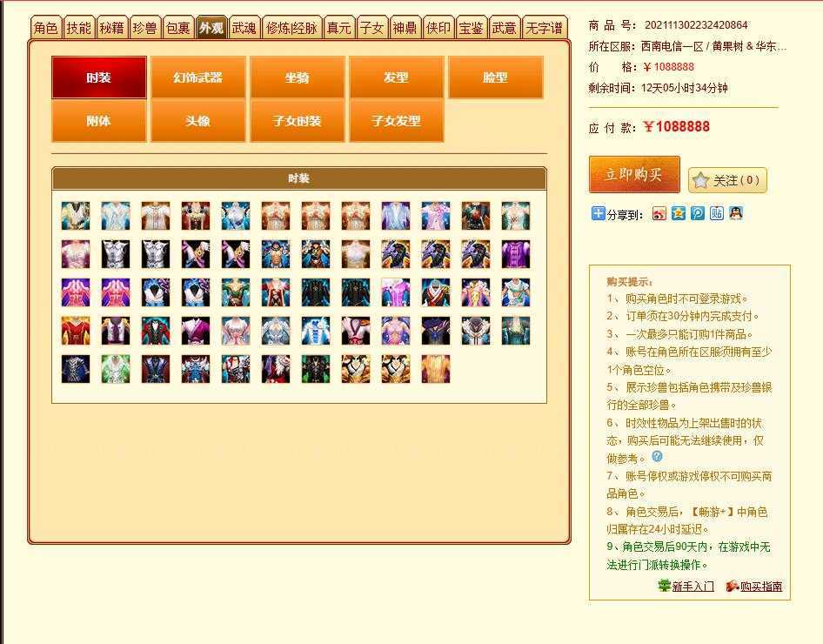
Task: Show the 发型 category
Action: tap(397, 77)
